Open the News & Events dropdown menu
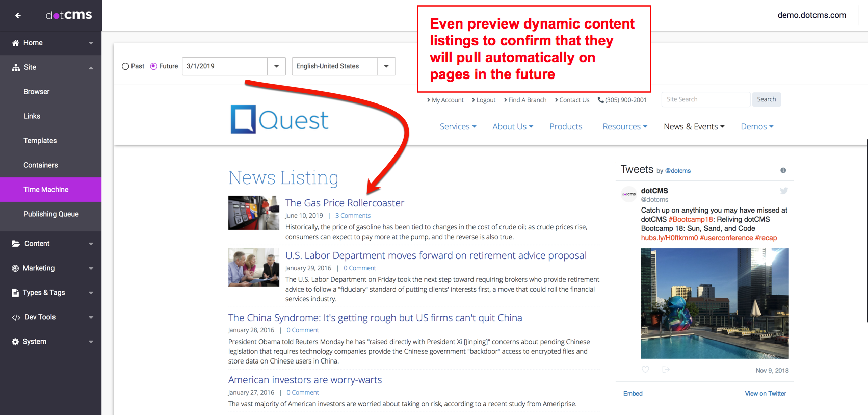This screenshot has height=415, width=868. (694, 126)
